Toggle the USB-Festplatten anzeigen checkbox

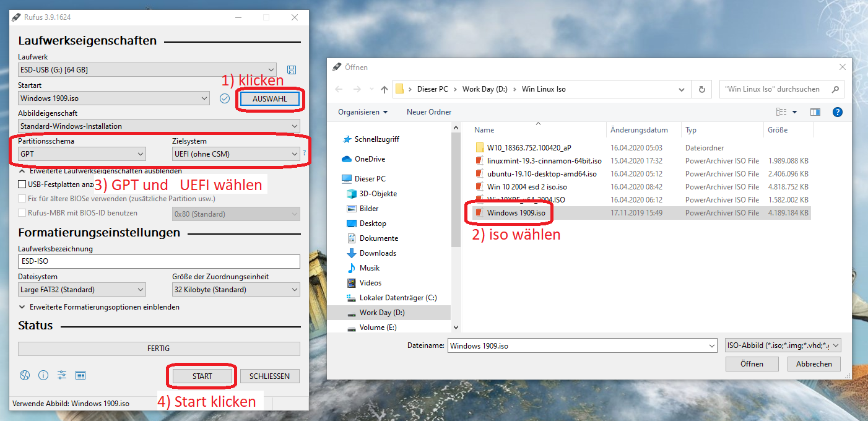pos(22,184)
